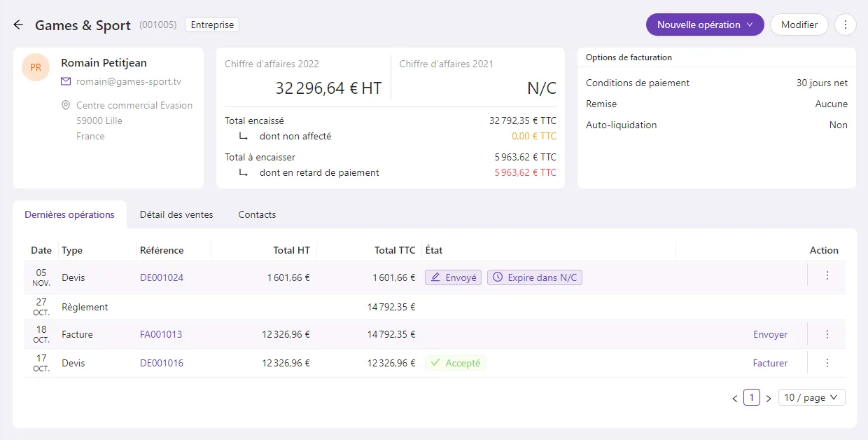Click the email envelope icon
868x440 pixels.
[x=66, y=81]
